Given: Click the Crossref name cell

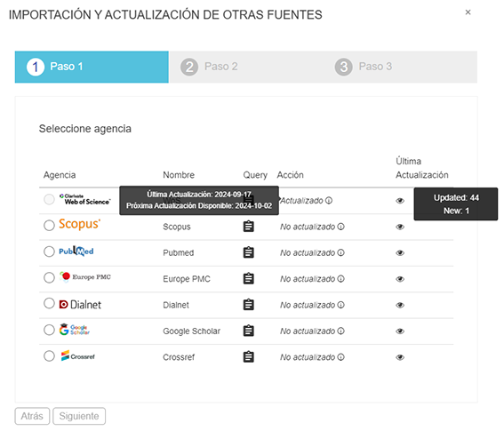Looking at the screenshot, I should [x=179, y=357].
